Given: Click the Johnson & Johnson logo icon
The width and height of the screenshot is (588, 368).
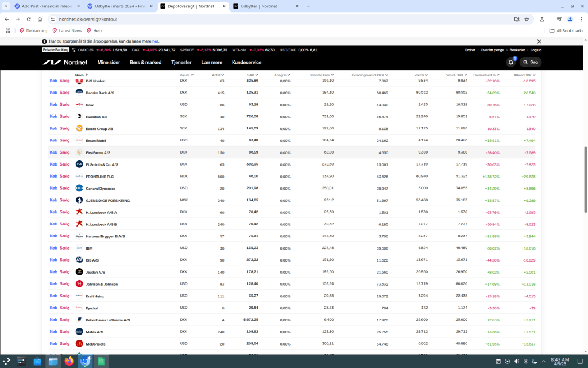Looking at the screenshot, I should click(x=79, y=284).
